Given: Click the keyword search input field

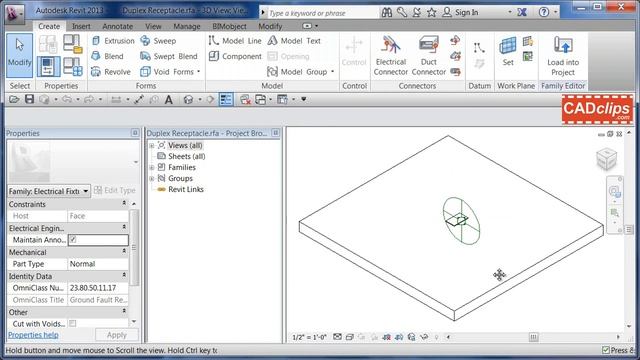Looking at the screenshot, I should [323, 13].
